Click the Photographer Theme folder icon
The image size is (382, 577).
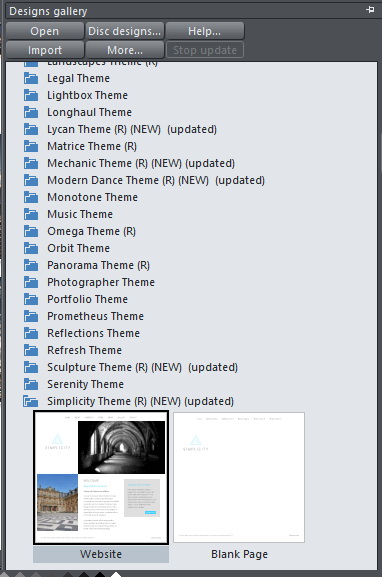click(31, 282)
